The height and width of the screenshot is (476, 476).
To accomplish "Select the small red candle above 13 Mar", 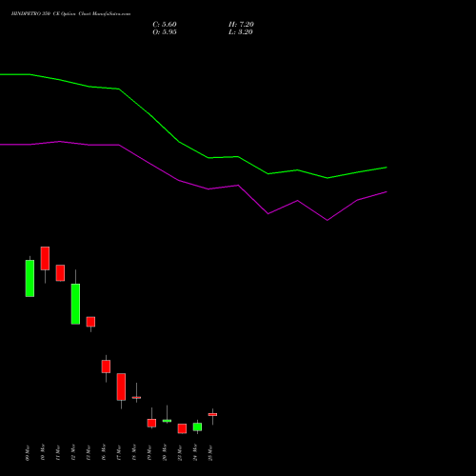I will [90, 322].
